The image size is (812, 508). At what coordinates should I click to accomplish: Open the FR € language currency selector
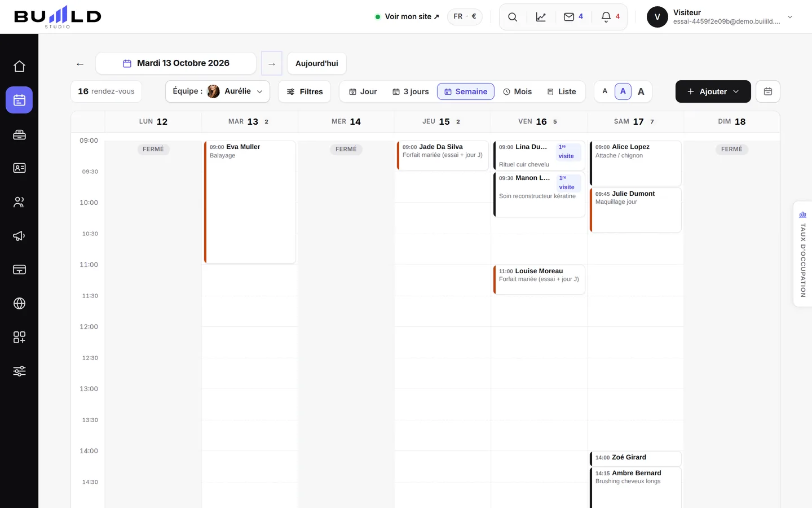point(465,16)
